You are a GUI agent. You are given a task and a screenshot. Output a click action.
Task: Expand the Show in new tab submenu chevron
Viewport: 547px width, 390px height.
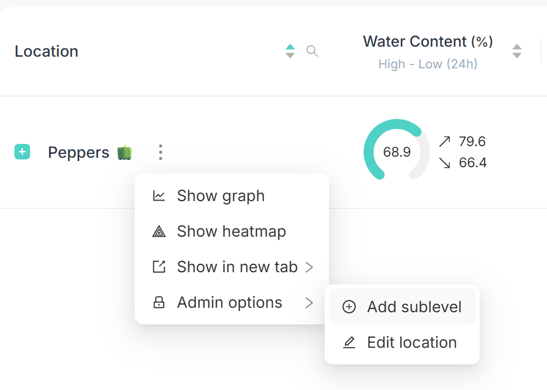(x=309, y=267)
